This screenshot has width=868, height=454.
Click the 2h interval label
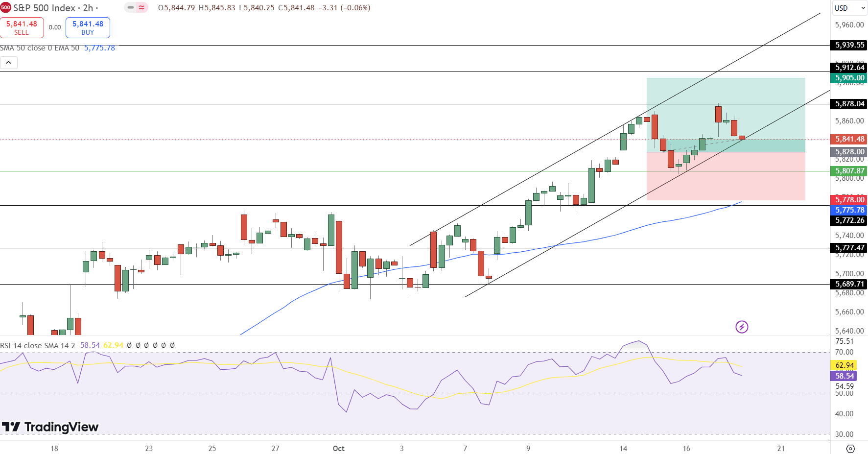click(x=88, y=8)
